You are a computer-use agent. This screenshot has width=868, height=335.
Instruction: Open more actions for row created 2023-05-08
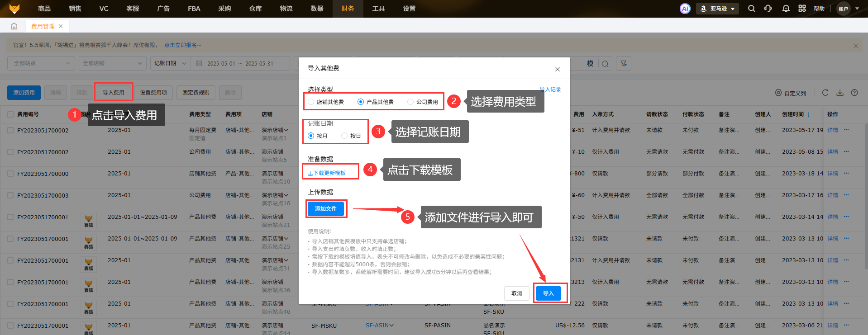coord(846,152)
